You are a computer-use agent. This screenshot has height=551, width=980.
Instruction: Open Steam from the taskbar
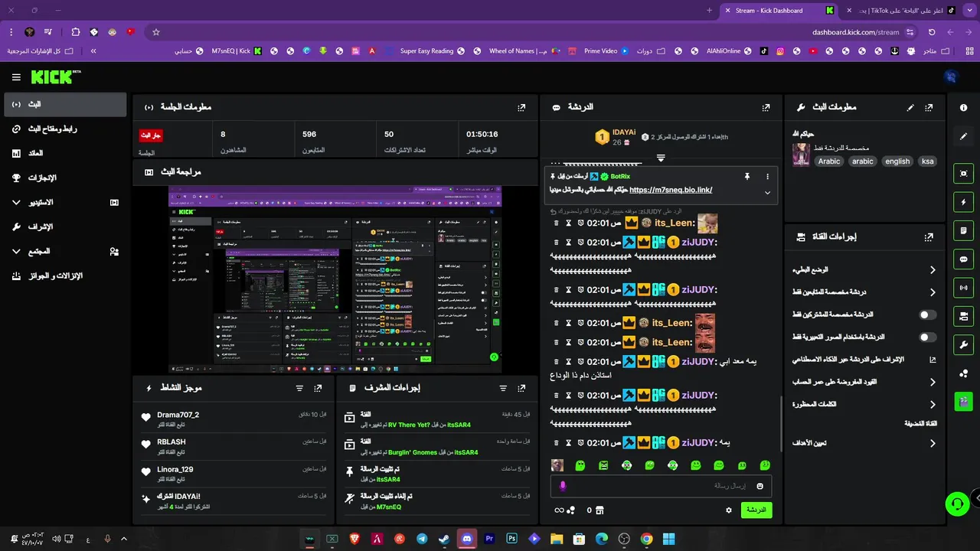point(444,539)
